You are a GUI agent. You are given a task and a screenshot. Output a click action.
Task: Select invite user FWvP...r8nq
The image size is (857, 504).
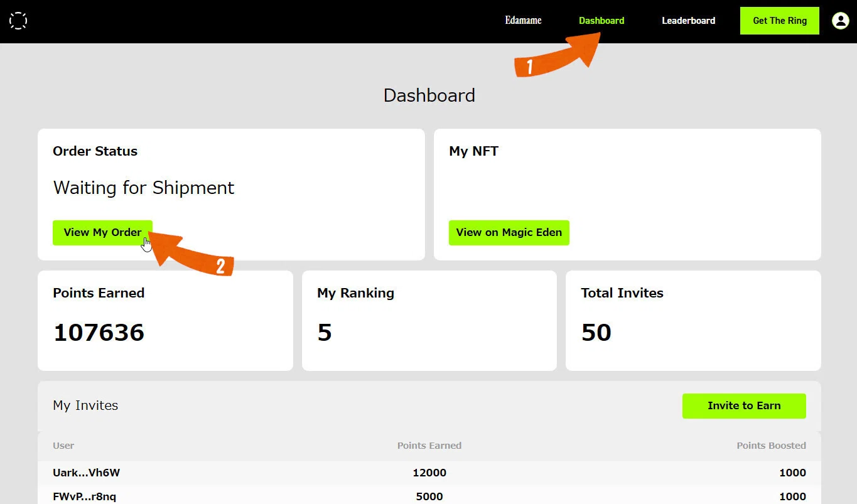tap(84, 496)
